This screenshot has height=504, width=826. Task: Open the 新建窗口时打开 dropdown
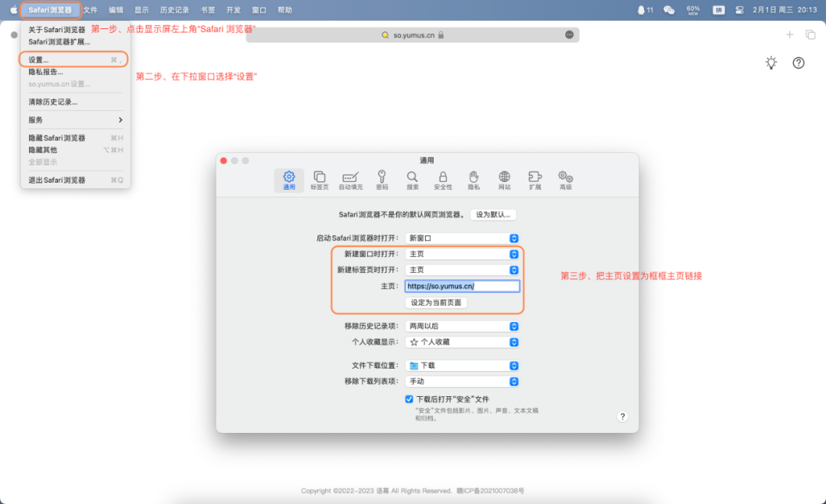coord(462,254)
